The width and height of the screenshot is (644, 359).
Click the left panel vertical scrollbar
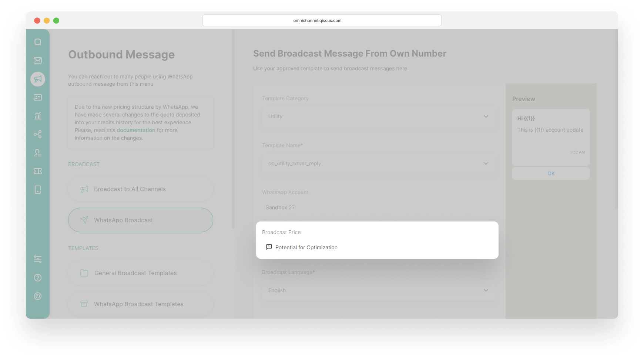[233, 129]
